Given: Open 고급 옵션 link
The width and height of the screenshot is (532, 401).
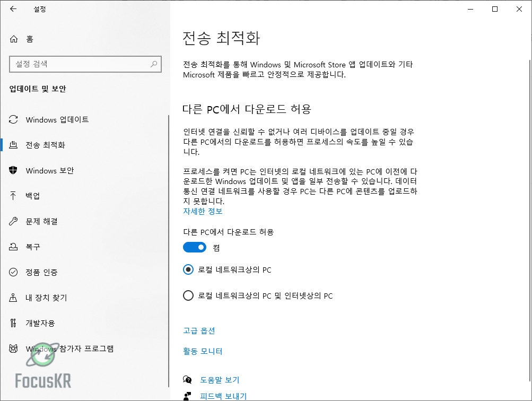Looking at the screenshot, I should 199,330.
